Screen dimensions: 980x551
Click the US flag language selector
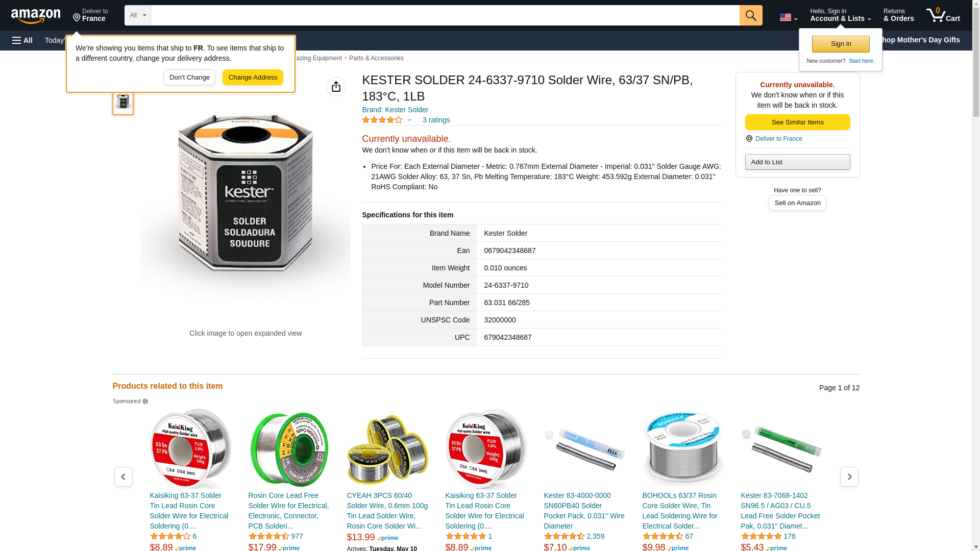coord(788,17)
